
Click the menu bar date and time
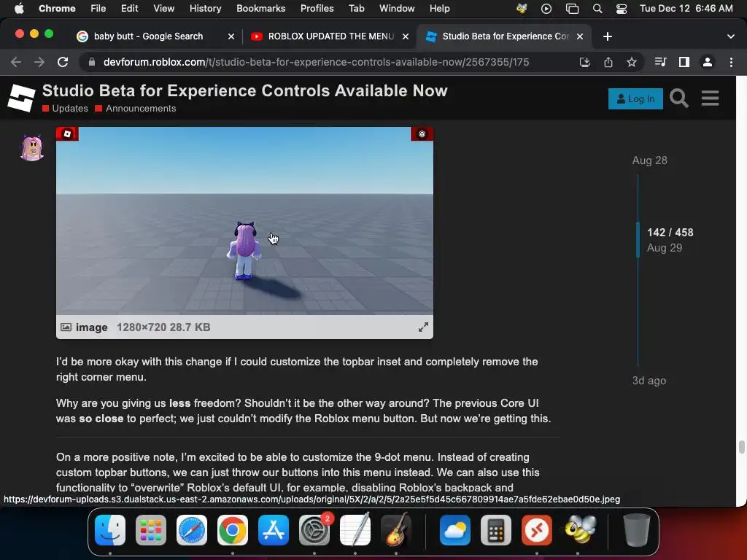point(686,9)
